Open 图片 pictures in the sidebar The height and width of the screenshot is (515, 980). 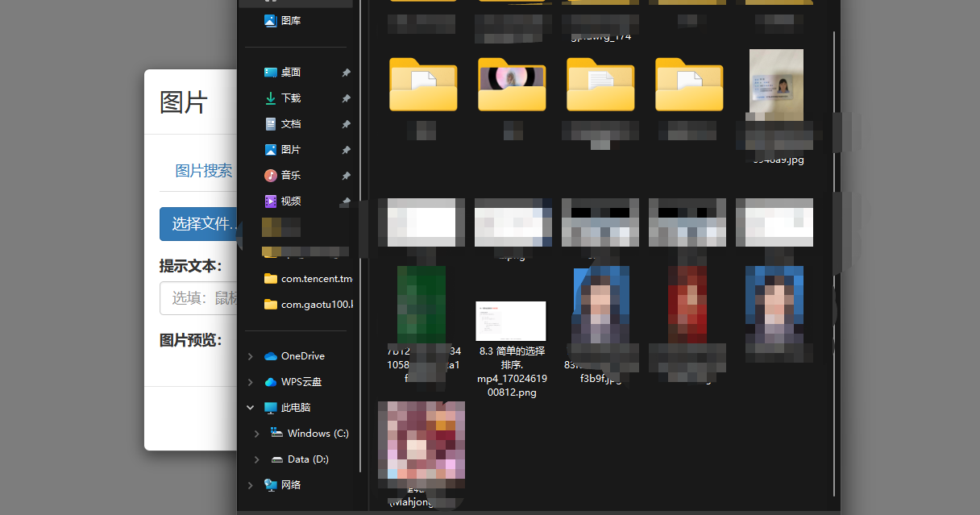tap(290, 150)
